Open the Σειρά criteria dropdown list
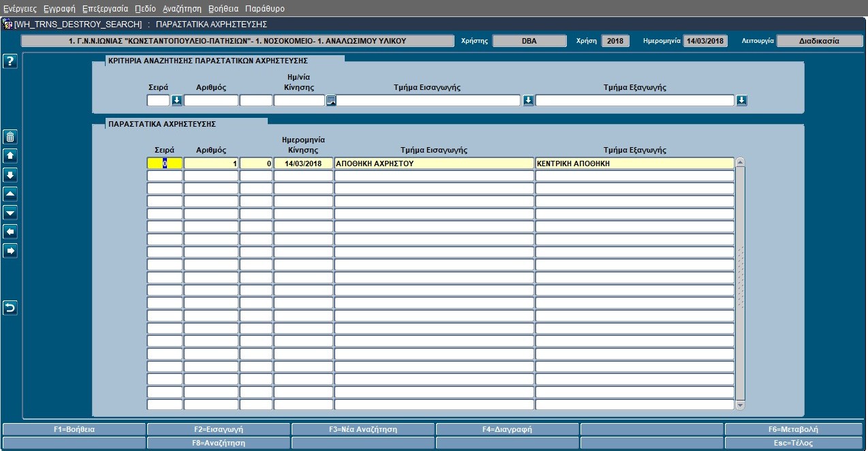Screen dimensions: 868x451 pos(176,101)
